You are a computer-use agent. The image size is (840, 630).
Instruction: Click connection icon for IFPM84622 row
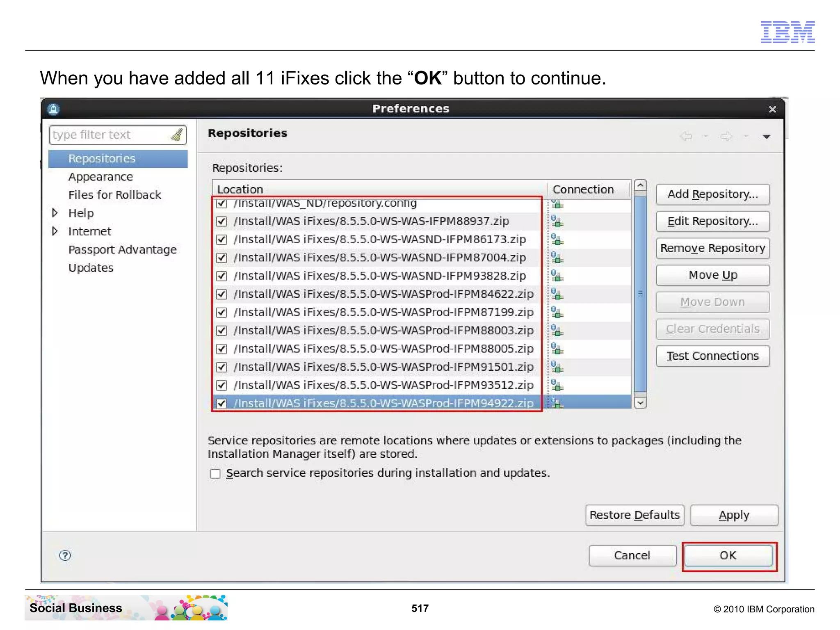tap(557, 294)
